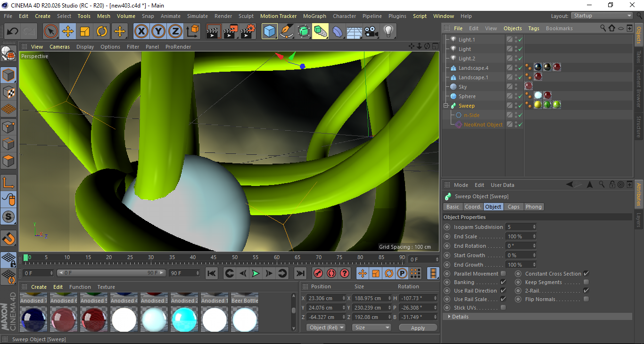
Task: Switch to Coord. tab
Action: click(x=473, y=207)
